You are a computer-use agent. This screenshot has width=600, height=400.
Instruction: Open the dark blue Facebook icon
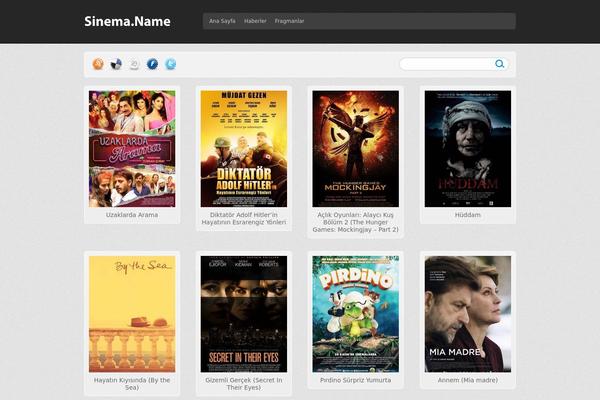tap(152, 64)
